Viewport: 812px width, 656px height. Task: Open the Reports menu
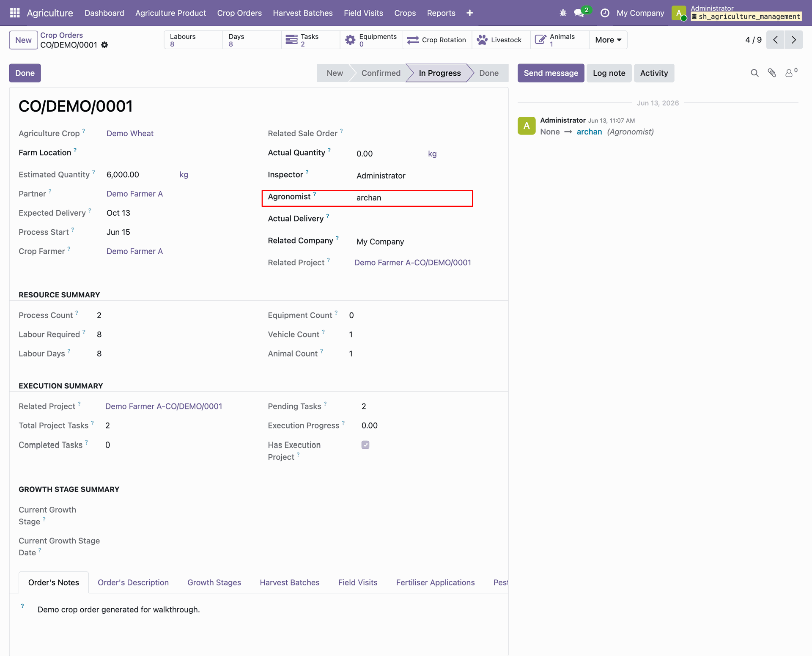click(441, 13)
